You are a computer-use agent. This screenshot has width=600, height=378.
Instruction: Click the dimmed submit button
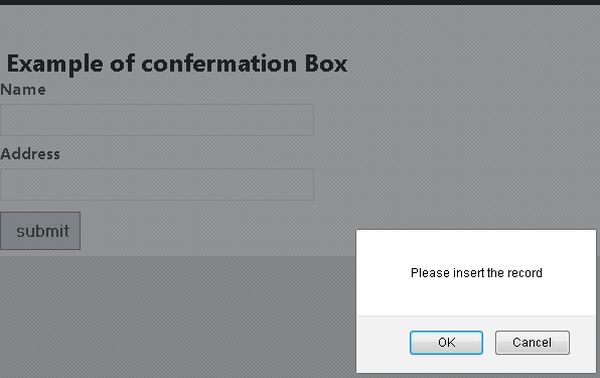click(40, 231)
